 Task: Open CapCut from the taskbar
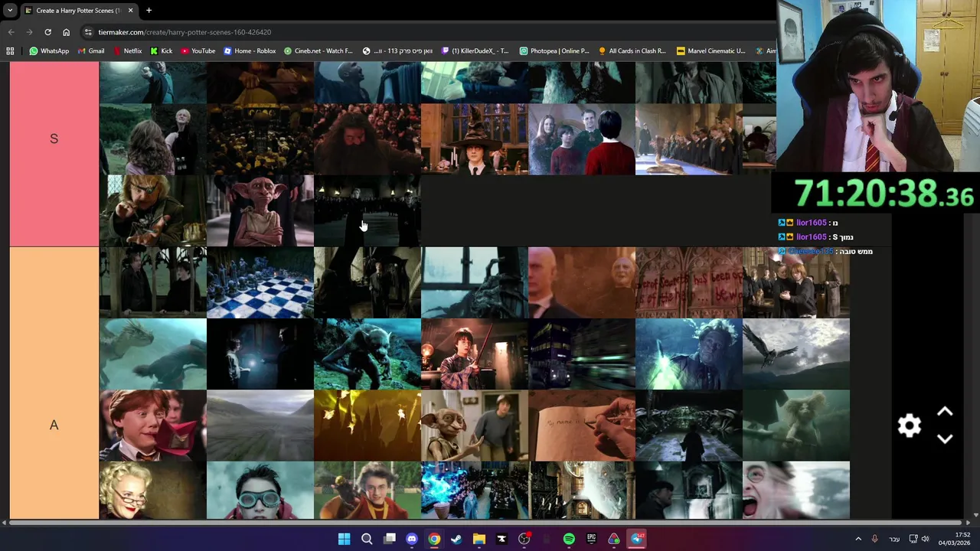tap(501, 539)
